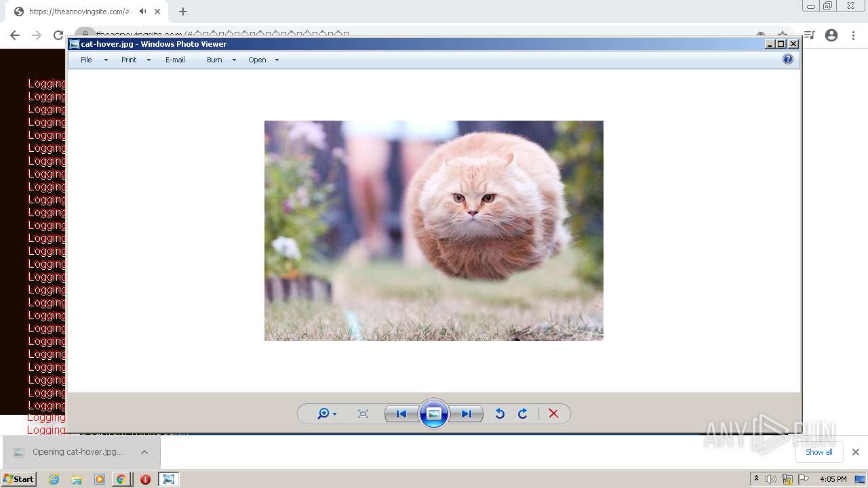Click Show all downloads
Screen dimensions: 868x488
819,452
